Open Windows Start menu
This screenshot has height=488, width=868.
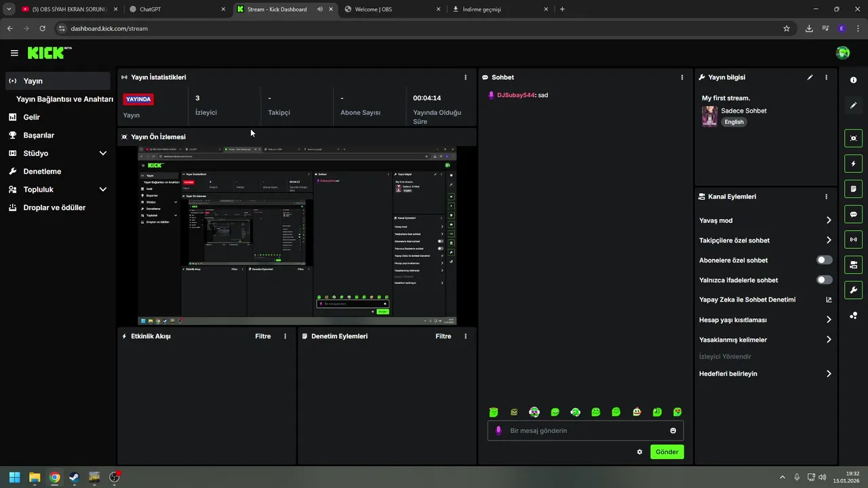click(14, 477)
